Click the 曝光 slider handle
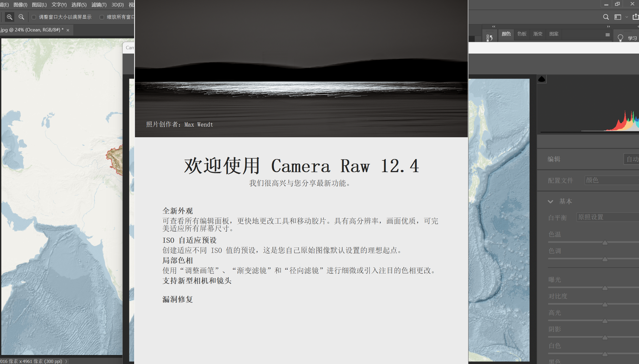This screenshot has height=364, width=639. 605,288
